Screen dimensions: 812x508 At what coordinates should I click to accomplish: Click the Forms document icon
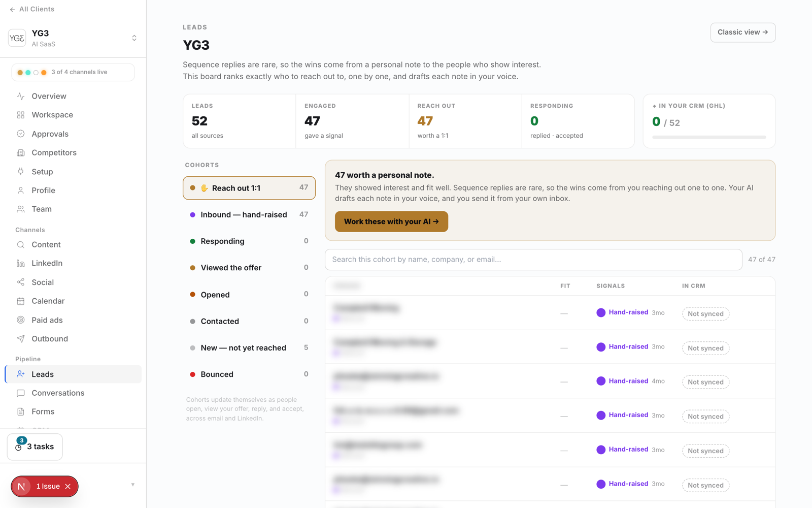click(21, 411)
